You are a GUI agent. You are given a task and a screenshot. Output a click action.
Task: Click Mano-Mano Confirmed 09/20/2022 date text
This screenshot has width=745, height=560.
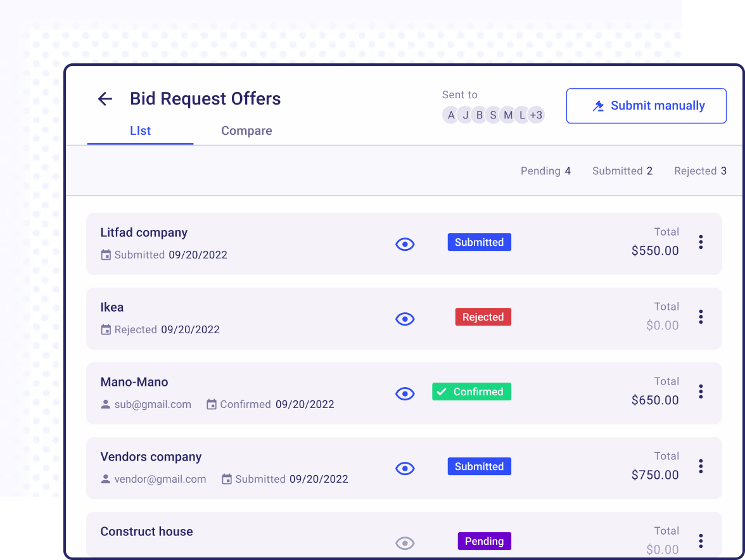(277, 404)
